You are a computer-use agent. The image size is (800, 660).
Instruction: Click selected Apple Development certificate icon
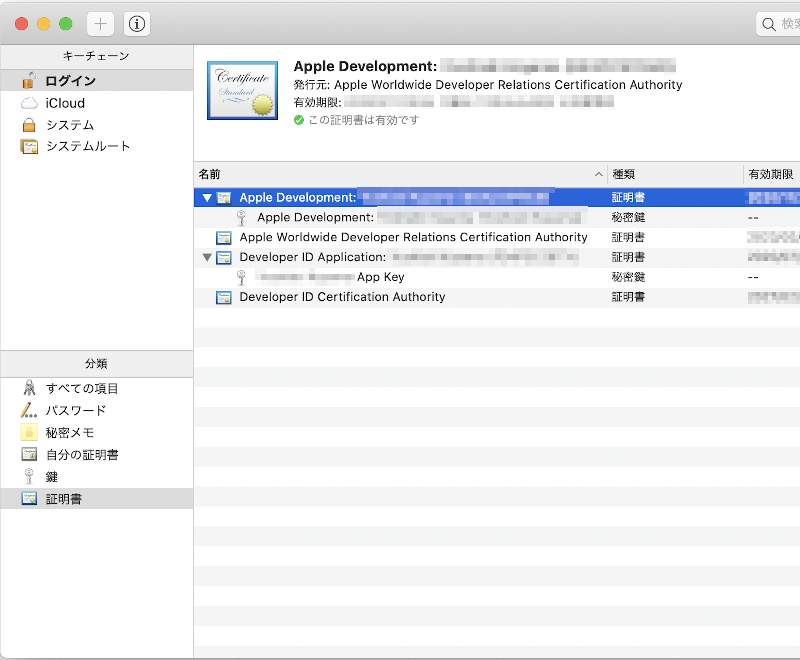(223, 198)
